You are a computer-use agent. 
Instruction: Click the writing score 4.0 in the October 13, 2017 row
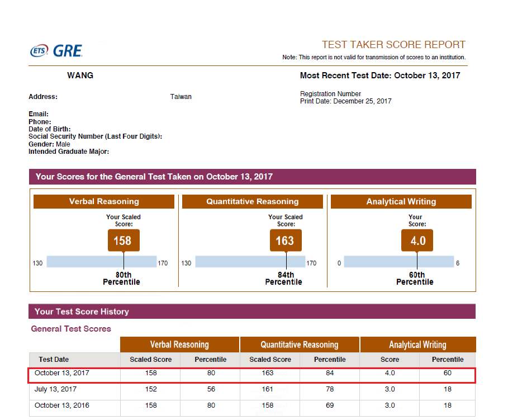point(390,373)
